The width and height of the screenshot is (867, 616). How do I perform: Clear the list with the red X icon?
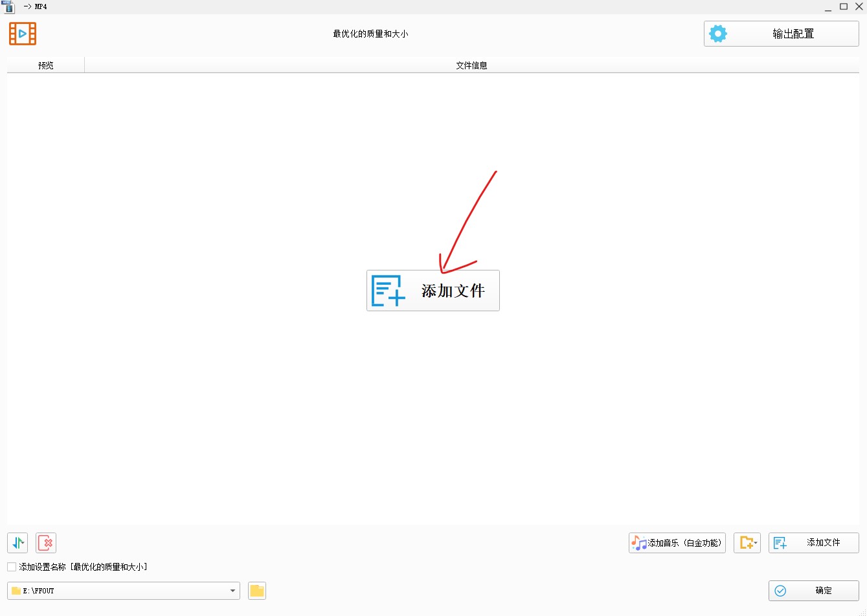[x=46, y=542]
